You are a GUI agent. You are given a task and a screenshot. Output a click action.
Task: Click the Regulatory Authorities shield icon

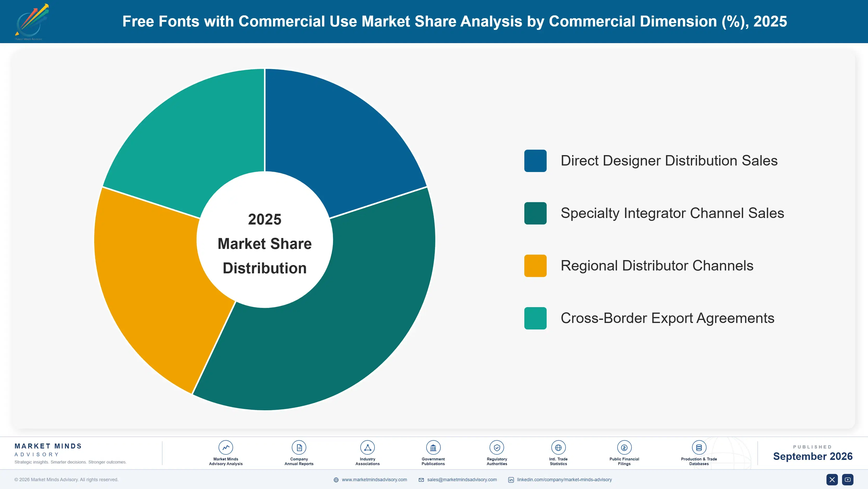click(497, 447)
